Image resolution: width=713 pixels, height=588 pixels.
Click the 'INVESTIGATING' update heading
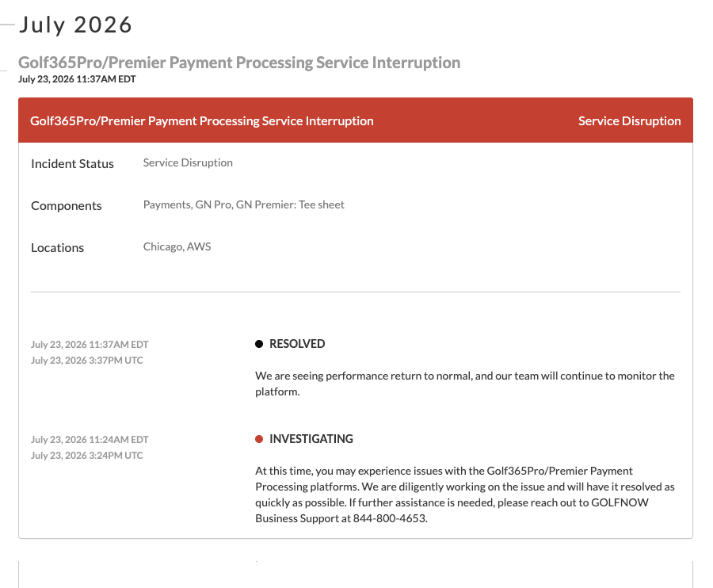[x=311, y=439]
